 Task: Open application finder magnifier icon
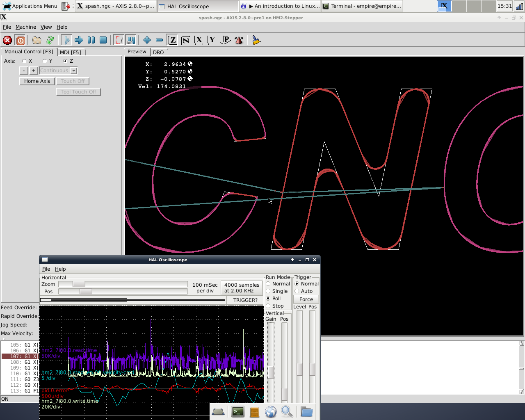[x=287, y=411]
